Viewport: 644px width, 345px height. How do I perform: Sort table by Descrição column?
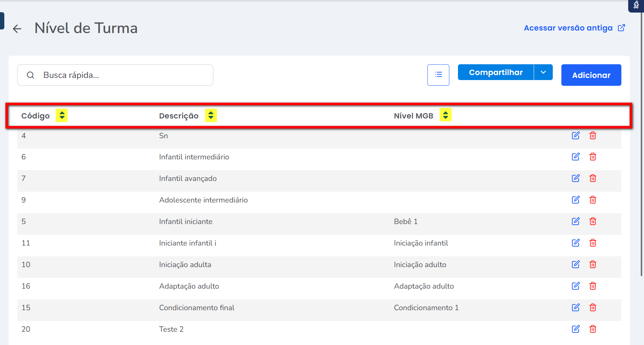tap(211, 116)
